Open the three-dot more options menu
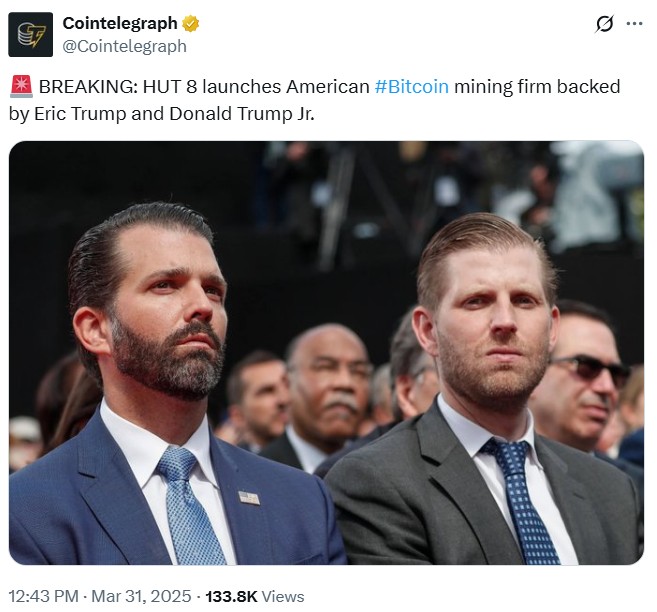 634,24
